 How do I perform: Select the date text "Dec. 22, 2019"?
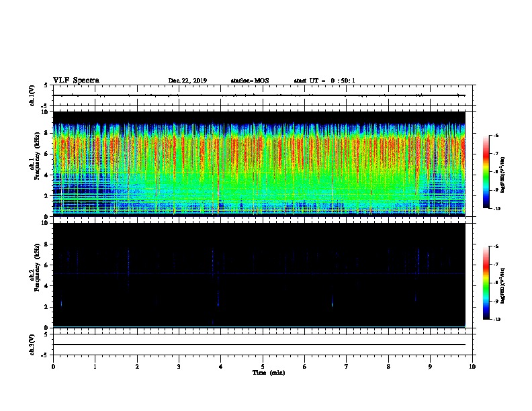coord(187,81)
